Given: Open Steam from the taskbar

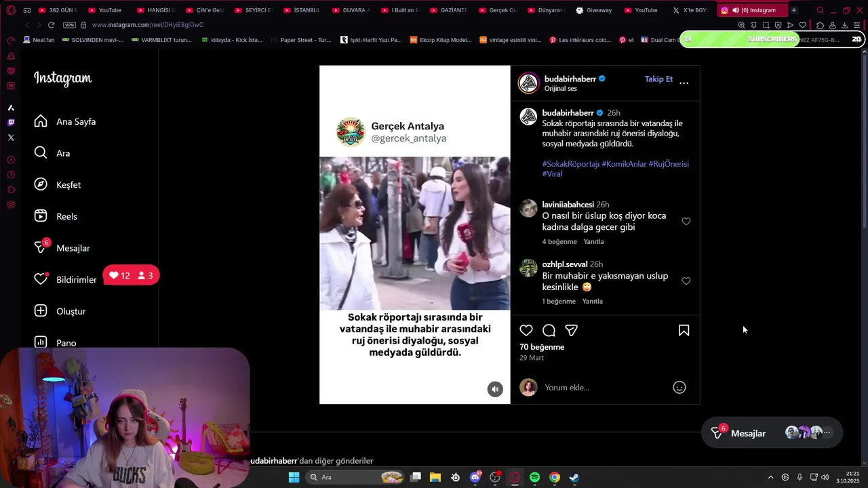Looking at the screenshot, I should pos(574,477).
